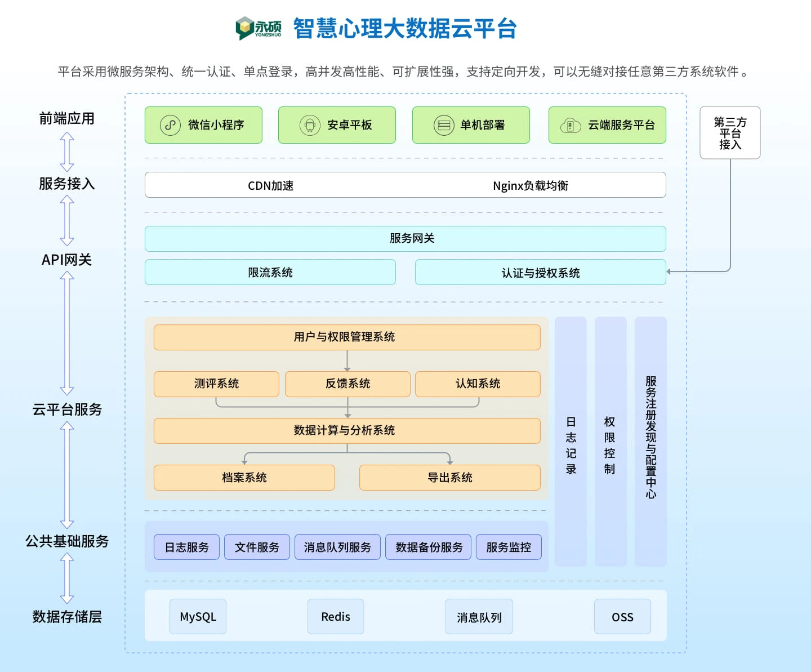This screenshot has height=672, width=811.
Task: Click the Nginx负载均衡 label
Action: pyautogui.click(x=530, y=185)
